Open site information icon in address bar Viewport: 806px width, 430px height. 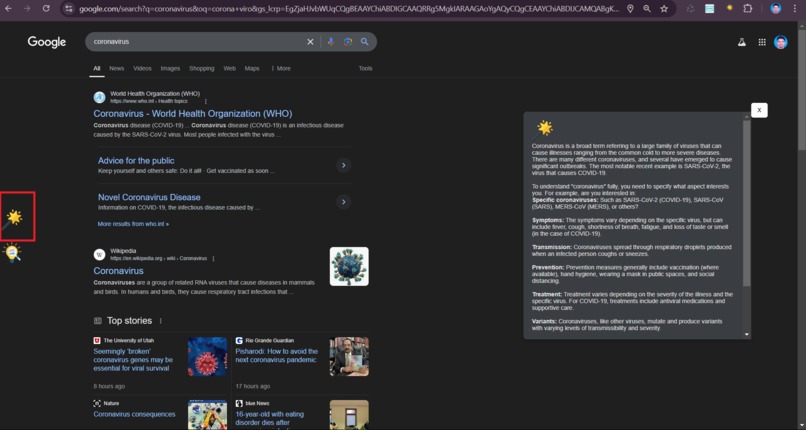point(69,9)
